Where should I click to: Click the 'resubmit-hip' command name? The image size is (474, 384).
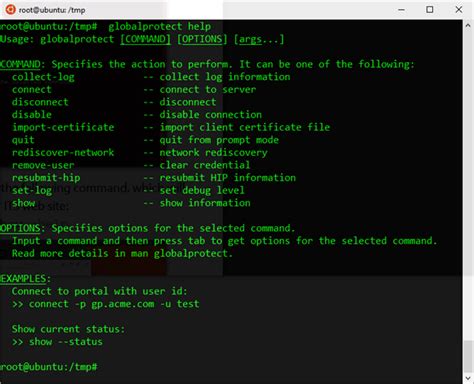click(46, 178)
